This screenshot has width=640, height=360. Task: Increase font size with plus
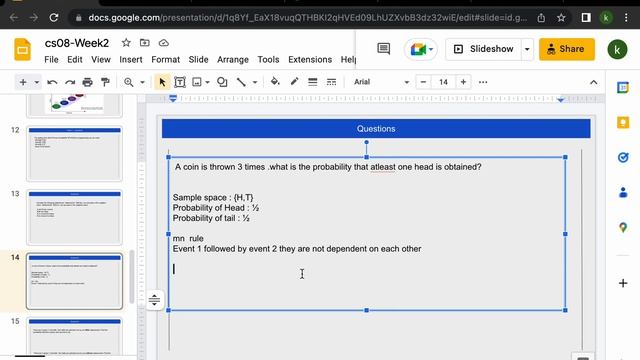(x=463, y=82)
